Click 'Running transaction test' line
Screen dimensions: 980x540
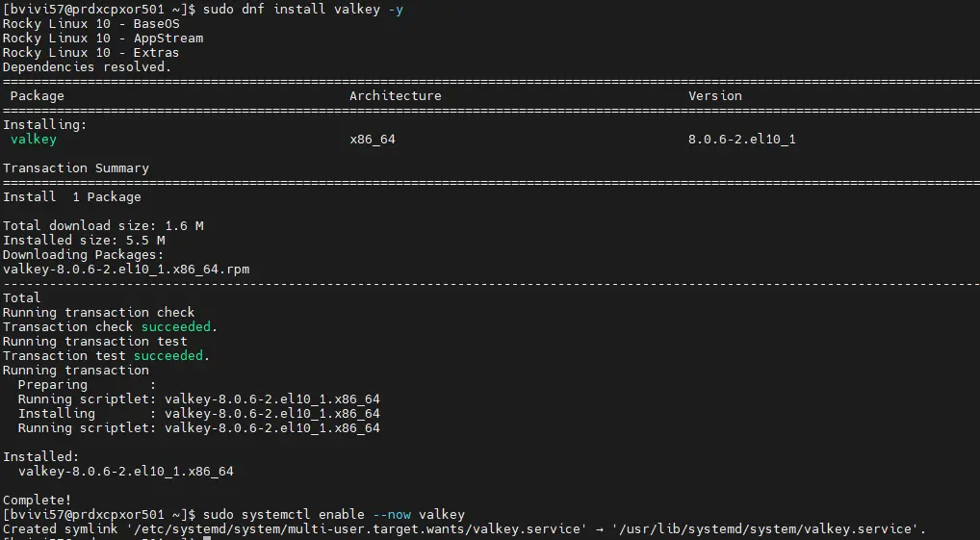coord(95,341)
